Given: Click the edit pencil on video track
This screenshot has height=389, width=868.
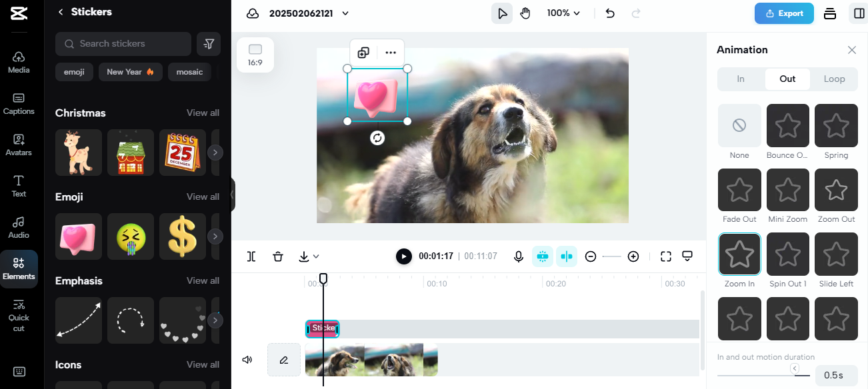Looking at the screenshot, I should (x=284, y=360).
